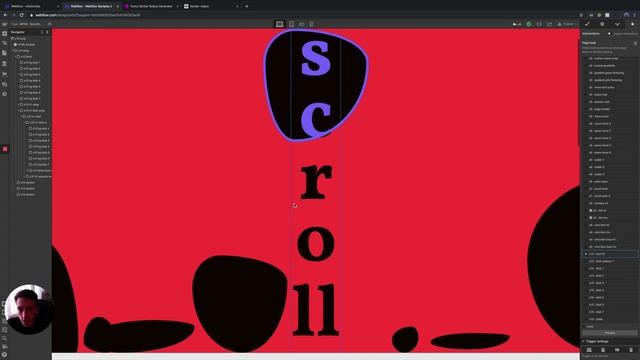Close the Navigator panel
Image resolution: width=640 pixels, height=360 pixels.
click(x=47, y=32)
